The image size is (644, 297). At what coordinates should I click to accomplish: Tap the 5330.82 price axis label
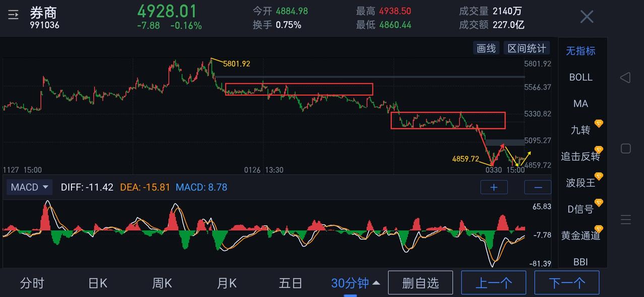tap(538, 114)
